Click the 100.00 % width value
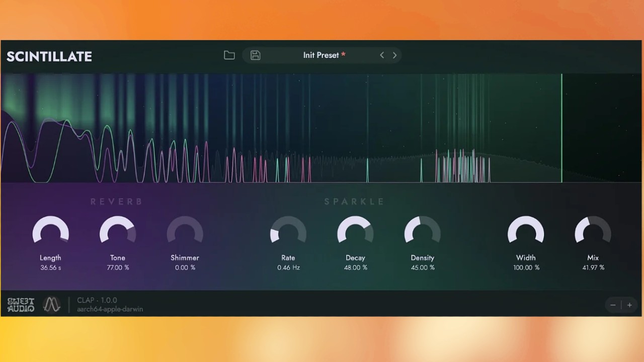Image resolution: width=644 pixels, height=362 pixels. [x=526, y=267]
